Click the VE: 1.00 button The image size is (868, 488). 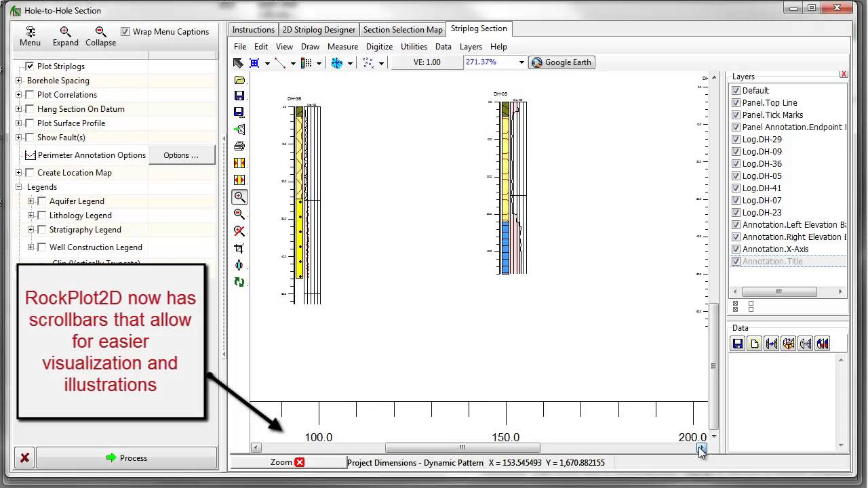pyautogui.click(x=427, y=62)
